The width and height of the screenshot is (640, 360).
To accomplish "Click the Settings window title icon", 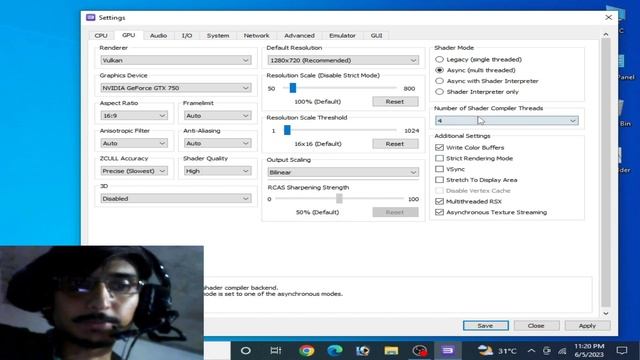I will 91,18.
